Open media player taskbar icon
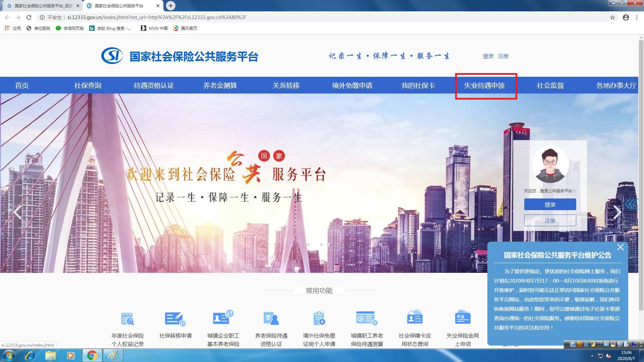644x362 pixels. (x=70, y=355)
